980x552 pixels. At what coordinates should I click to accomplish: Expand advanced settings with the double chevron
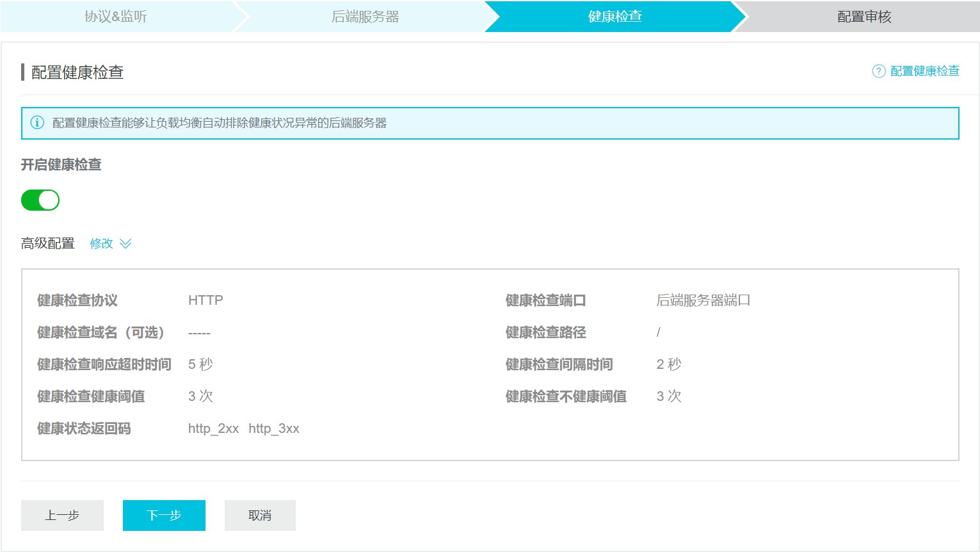125,243
